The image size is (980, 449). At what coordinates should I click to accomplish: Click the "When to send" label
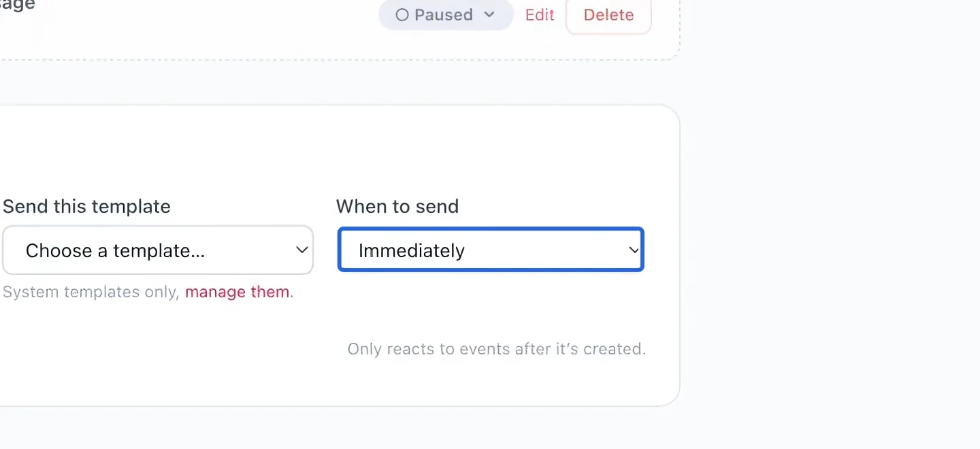397,206
